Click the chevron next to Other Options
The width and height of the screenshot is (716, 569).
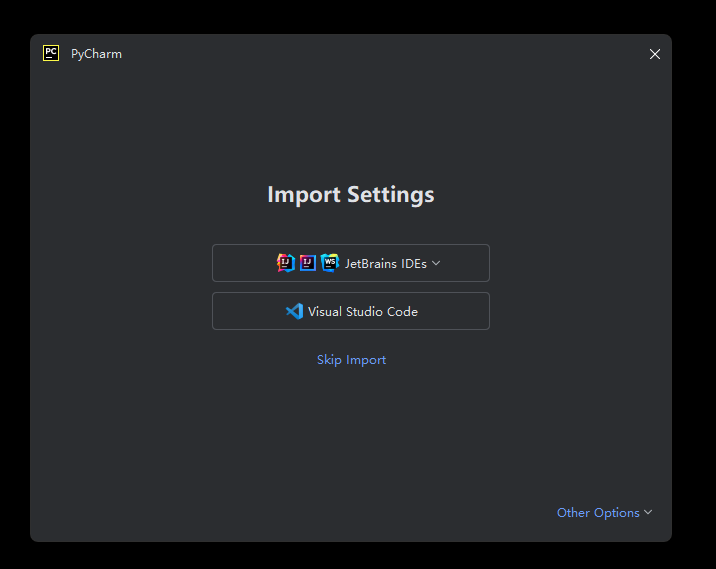click(648, 512)
